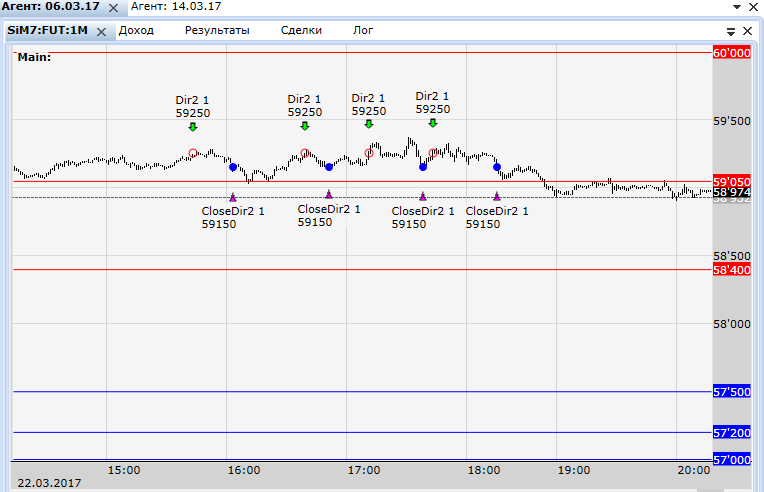Image resolution: width=764 pixels, height=492 pixels.
Task: Click the green Dir2 arrow near 17:35
Action: click(433, 123)
